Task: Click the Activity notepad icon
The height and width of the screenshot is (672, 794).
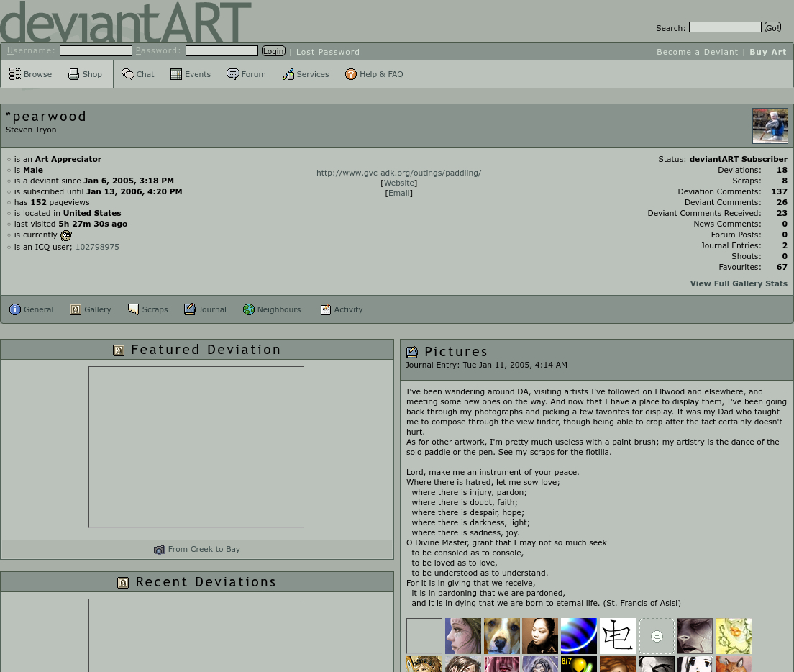Action: [326, 309]
